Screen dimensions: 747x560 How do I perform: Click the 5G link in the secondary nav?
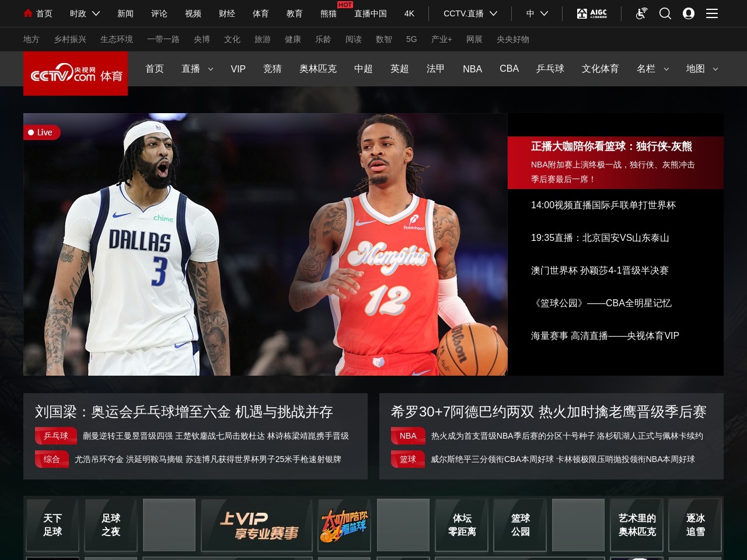click(x=411, y=39)
